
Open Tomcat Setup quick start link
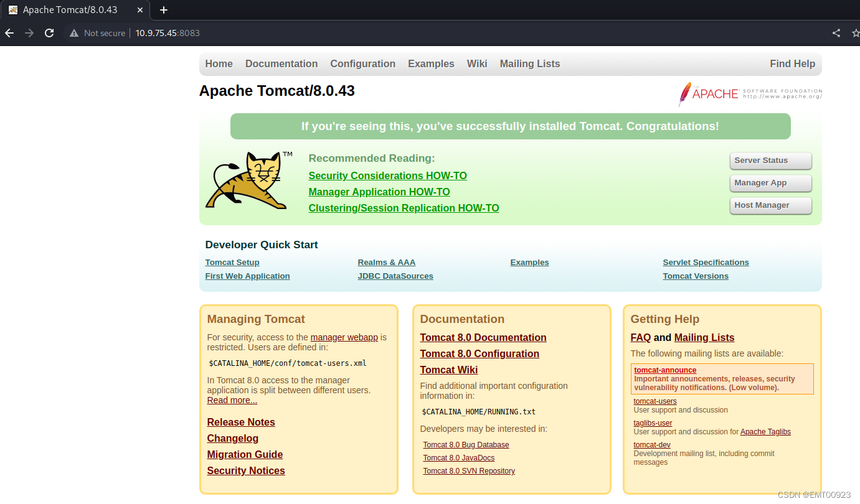pos(232,263)
